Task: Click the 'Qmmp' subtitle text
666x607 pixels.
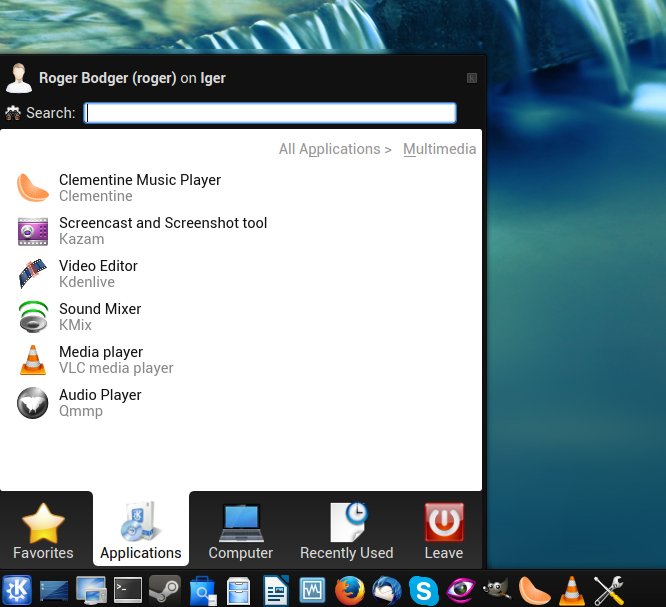Action: 81,411
